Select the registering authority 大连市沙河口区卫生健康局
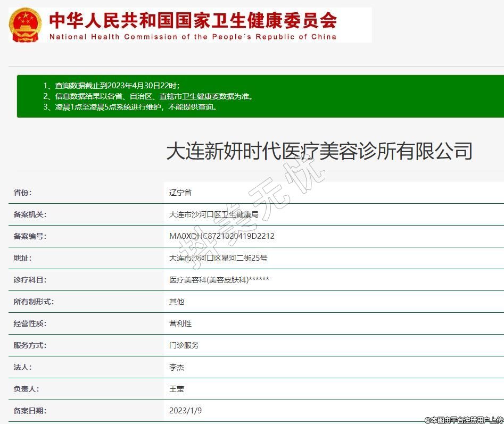The height and width of the screenshot is (424, 504). pos(213,214)
